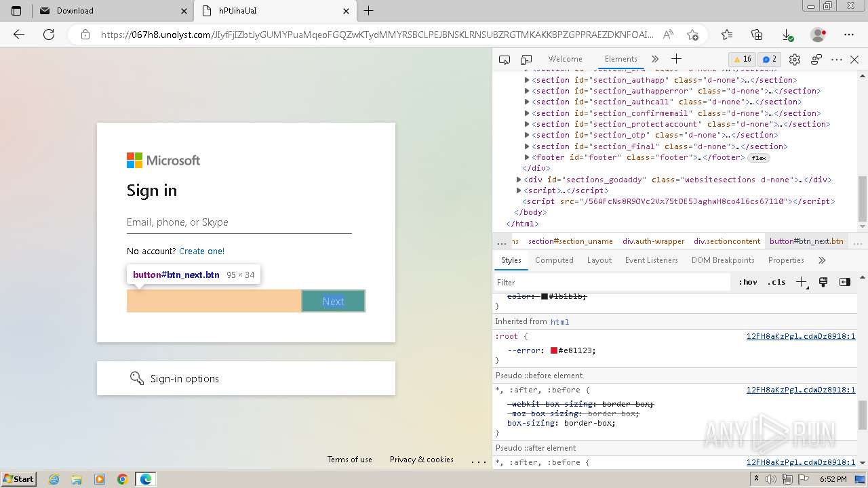
Task: Expand the section_authapp node
Action: tap(527, 80)
